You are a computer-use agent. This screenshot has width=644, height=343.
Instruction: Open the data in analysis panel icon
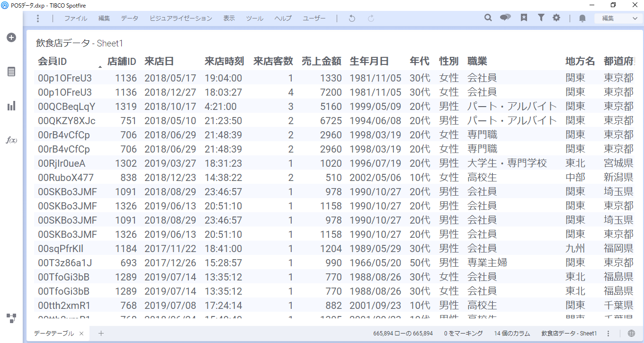[11, 72]
